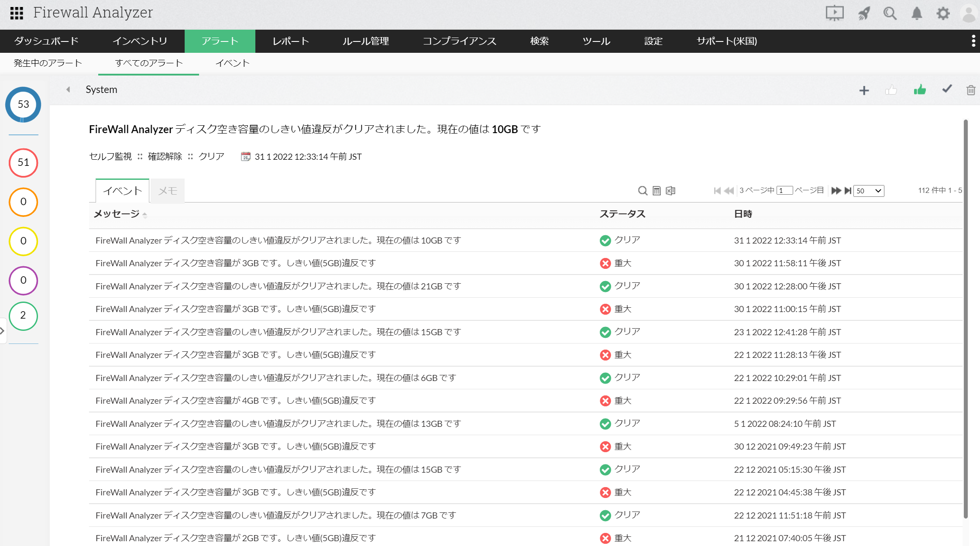Open the vertical three-dot more menu

(x=973, y=41)
